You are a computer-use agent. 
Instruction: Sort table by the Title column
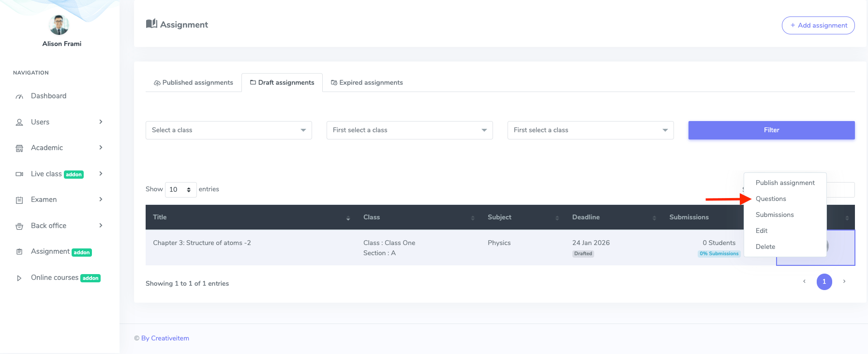tap(160, 217)
